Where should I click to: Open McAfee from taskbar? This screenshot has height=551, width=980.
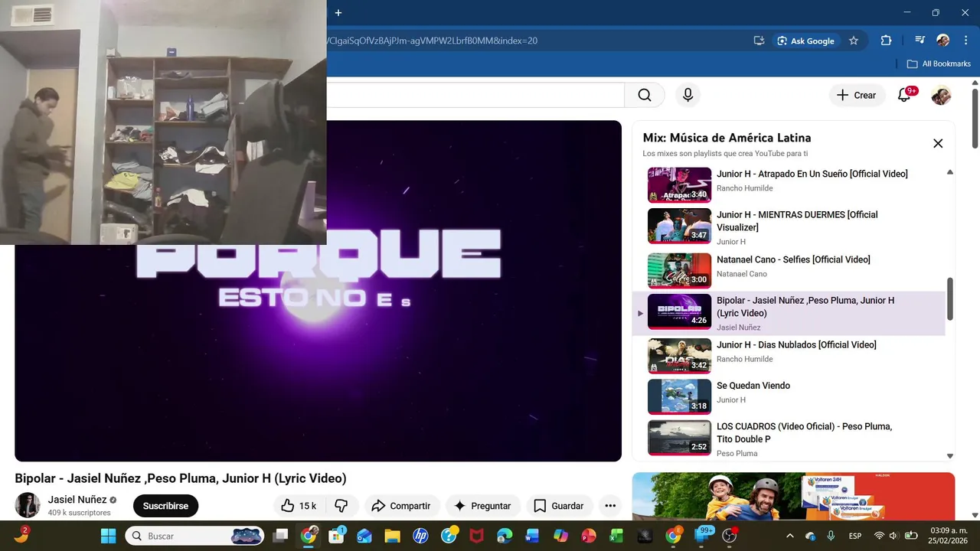point(476,536)
